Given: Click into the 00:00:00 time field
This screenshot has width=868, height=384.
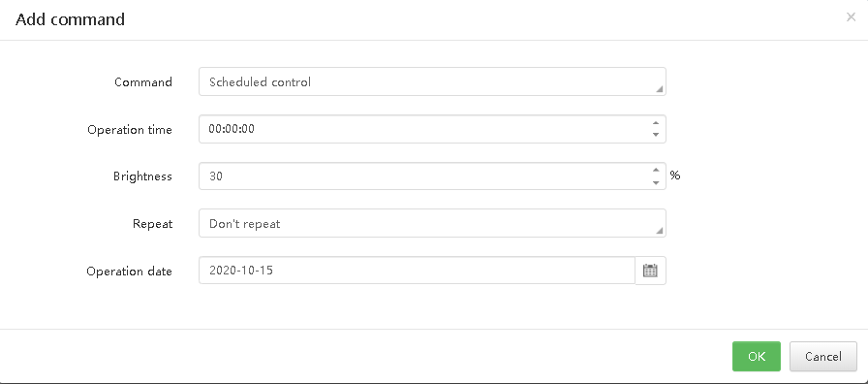Looking at the screenshot, I should click(x=424, y=129).
